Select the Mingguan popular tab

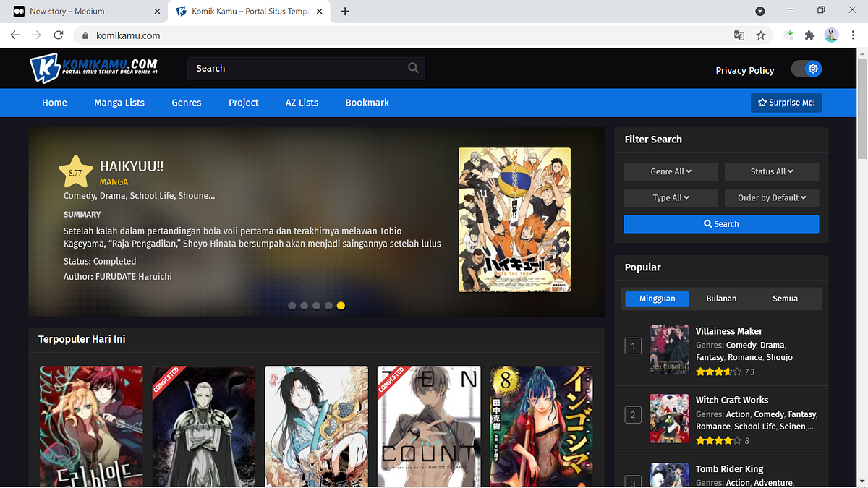coord(657,299)
